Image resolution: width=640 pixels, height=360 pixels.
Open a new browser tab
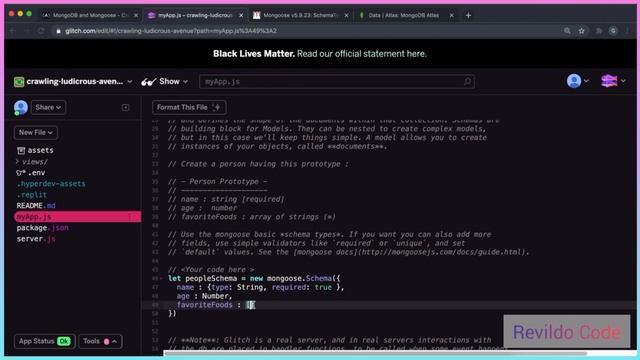point(468,15)
